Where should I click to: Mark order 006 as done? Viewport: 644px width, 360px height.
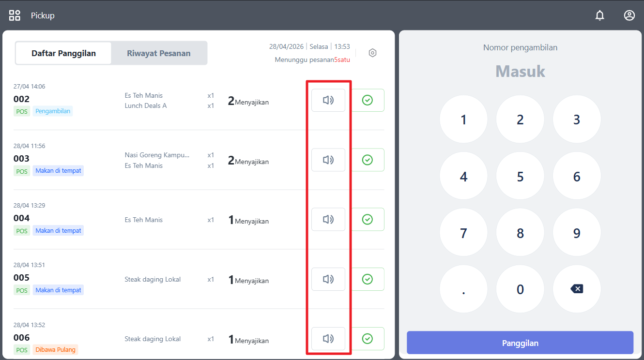click(368, 339)
